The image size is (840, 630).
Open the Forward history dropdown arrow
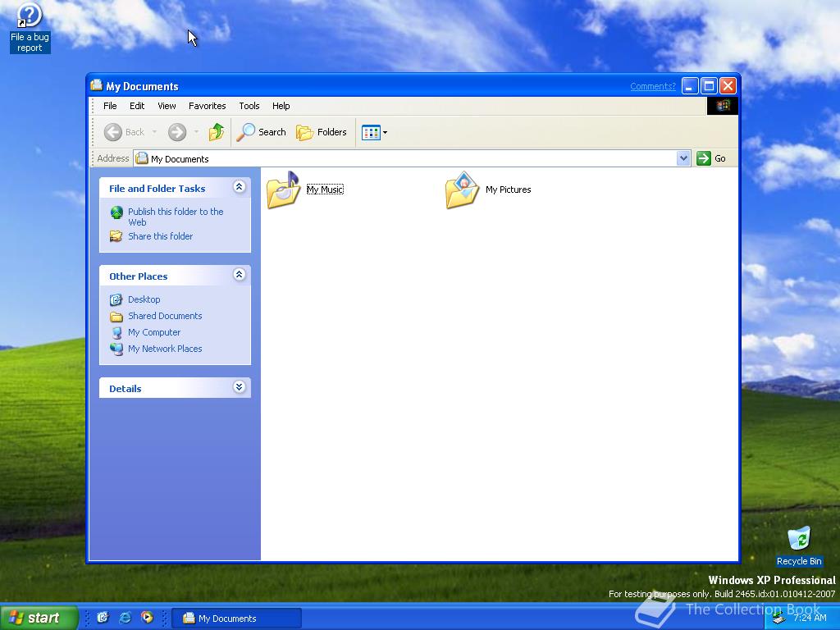(x=196, y=132)
